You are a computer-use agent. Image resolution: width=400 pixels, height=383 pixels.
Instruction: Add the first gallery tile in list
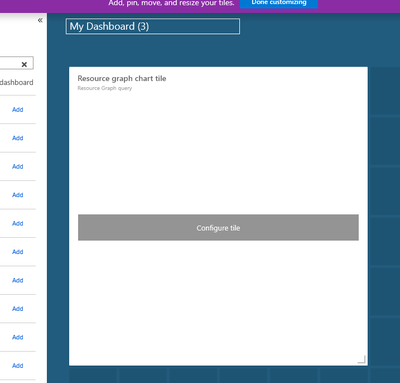click(18, 110)
